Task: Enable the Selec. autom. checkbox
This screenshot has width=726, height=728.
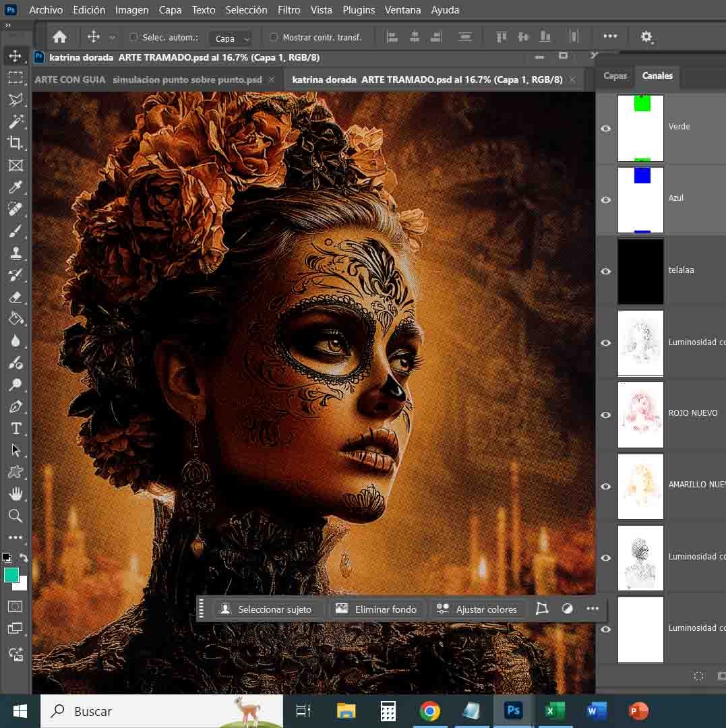Action: (x=133, y=38)
